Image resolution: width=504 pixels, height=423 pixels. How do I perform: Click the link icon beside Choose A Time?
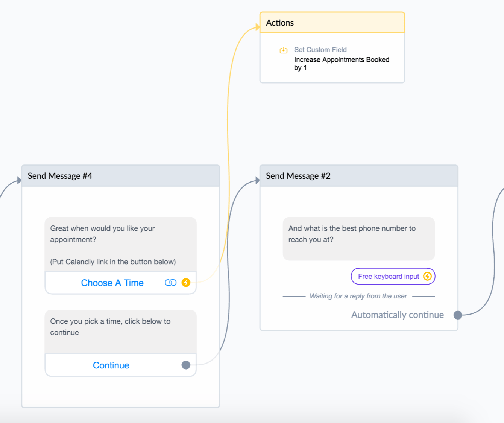(170, 283)
